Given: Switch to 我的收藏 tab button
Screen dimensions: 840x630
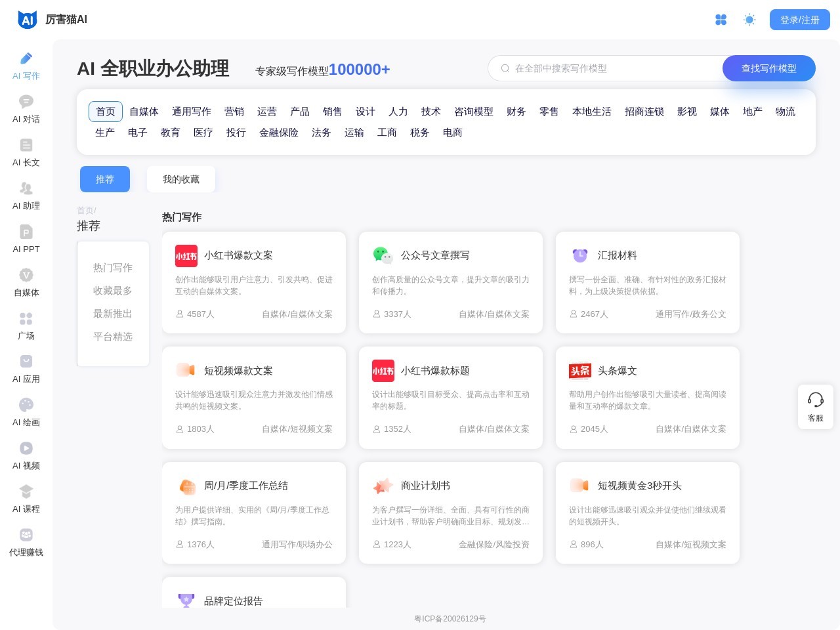Looking at the screenshot, I should [181, 179].
